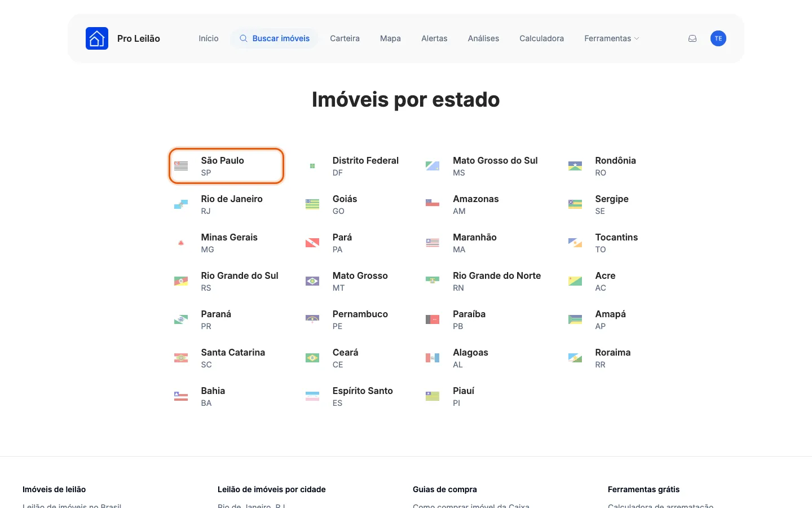Click the Sergipe flag icon
The image size is (812, 508).
(575, 204)
